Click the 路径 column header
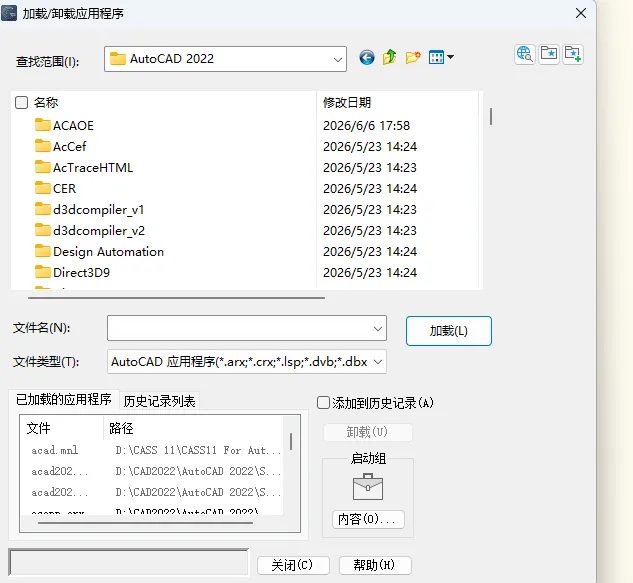This screenshot has width=633, height=583. tap(121, 428)
